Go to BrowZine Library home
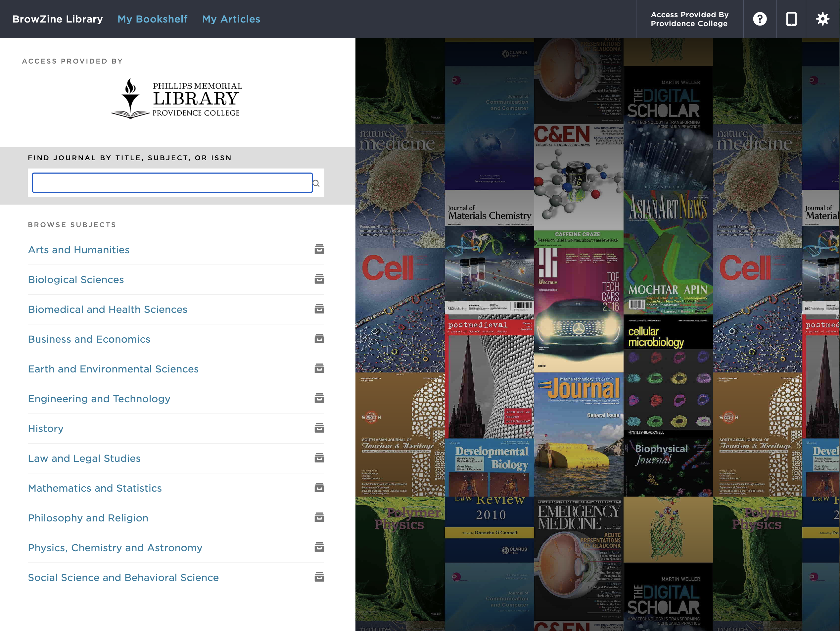The height and width of the screenshot is (631, 840). (x=58, y=19)
